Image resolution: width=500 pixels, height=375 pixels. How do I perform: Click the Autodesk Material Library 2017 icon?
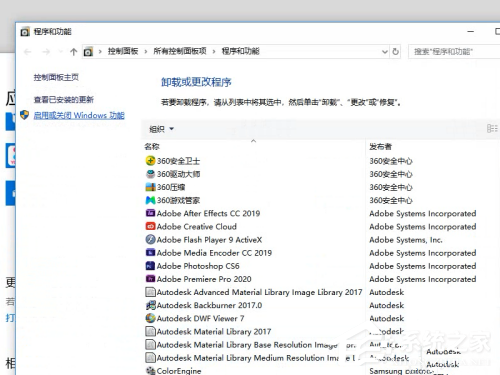(150, 331)
